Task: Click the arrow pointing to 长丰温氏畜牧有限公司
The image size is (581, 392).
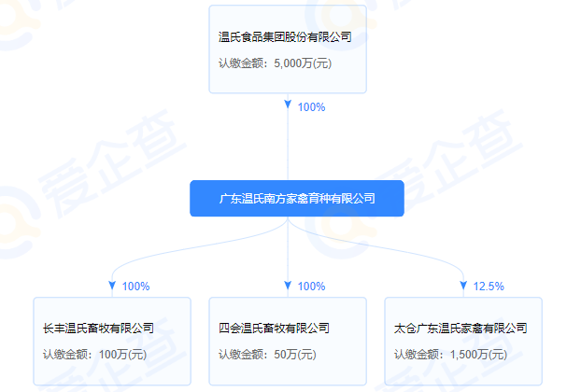Action: [x=112, y=286]
